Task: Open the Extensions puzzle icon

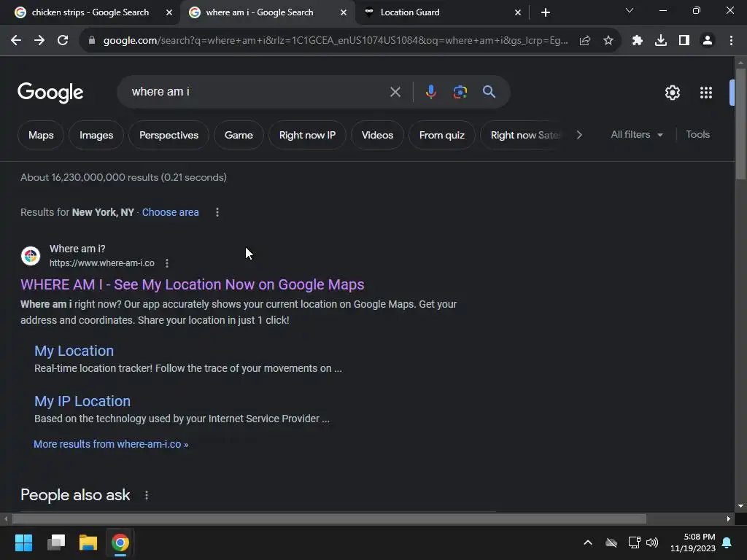Action: click(638, 41)
